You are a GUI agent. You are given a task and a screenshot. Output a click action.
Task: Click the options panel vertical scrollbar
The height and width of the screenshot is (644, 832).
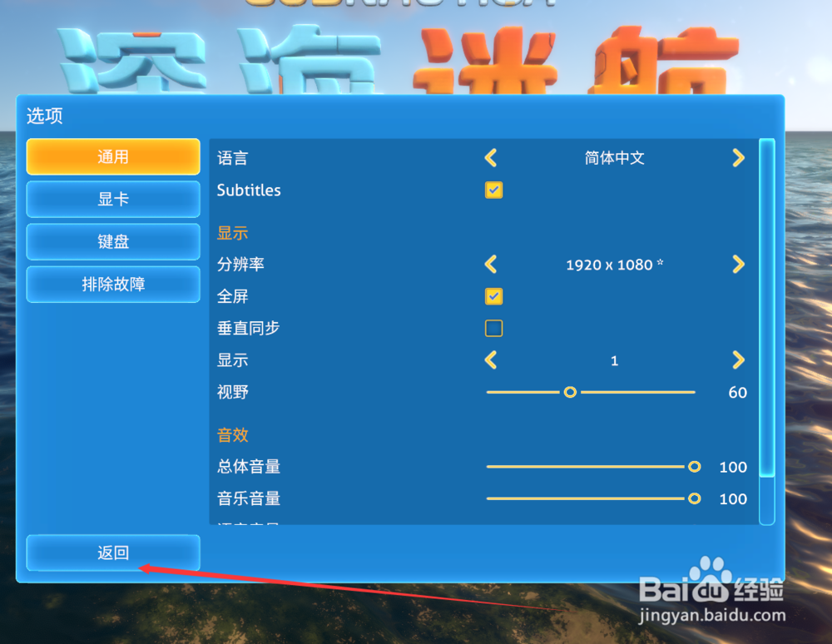[x=767, y=308]
